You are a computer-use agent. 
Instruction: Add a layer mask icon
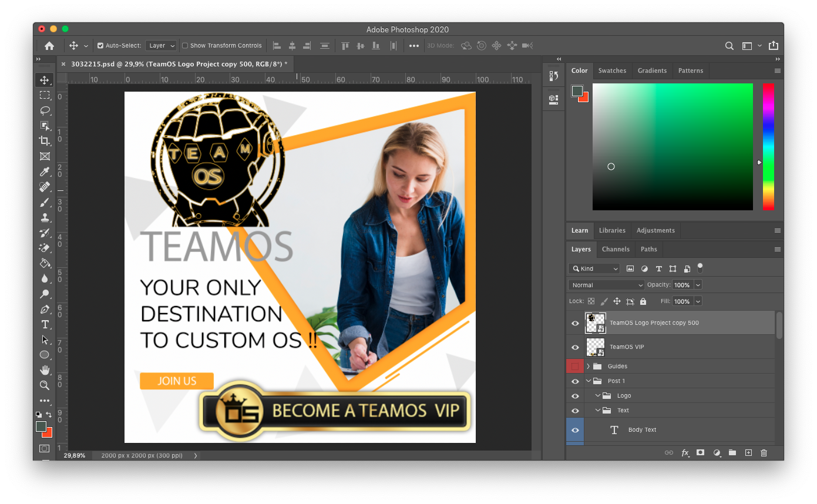(x=700, y=453)
